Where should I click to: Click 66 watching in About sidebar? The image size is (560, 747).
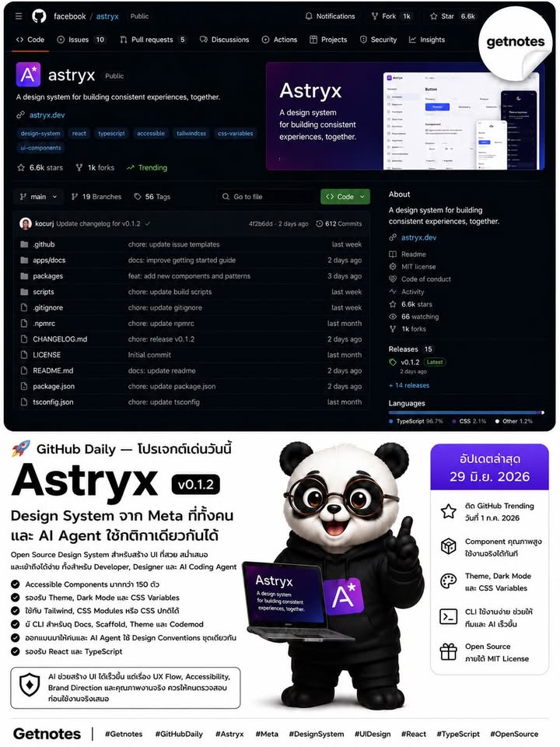419,317
